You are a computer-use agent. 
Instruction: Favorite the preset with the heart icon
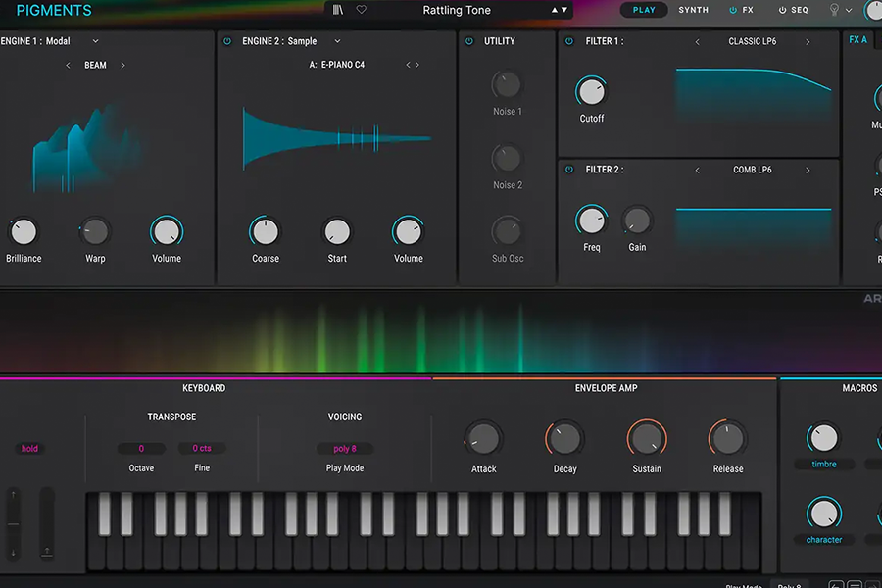361,10
